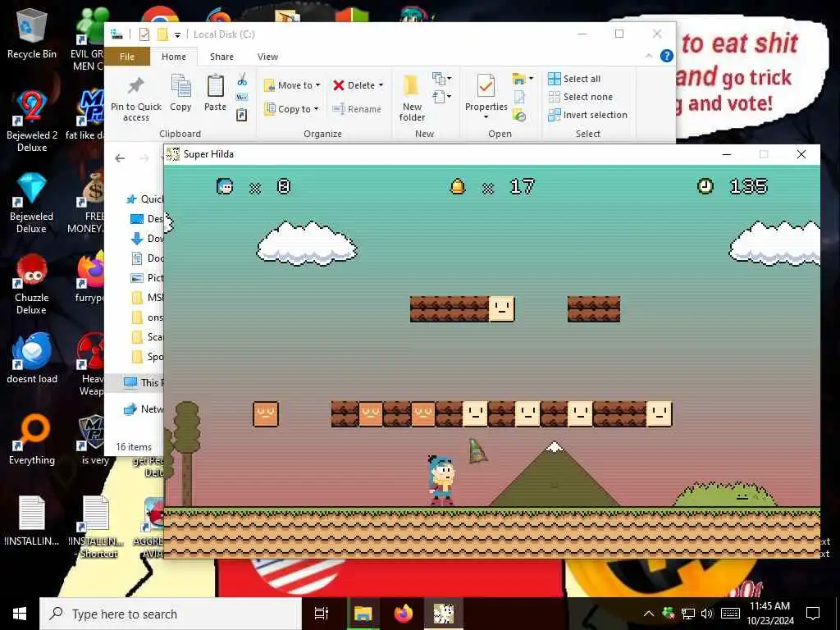
Task: Click the quick-access Properties checkmark in title bar
Action: 144,34
